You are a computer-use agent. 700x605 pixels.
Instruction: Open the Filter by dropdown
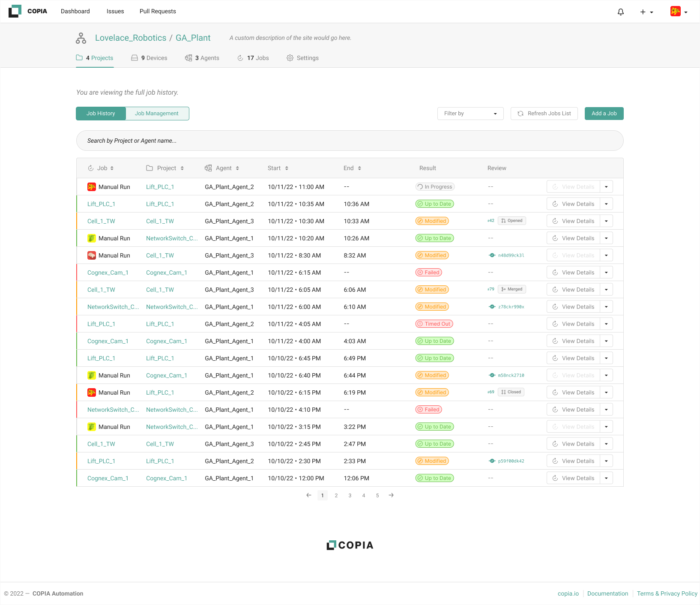(470, 113)
